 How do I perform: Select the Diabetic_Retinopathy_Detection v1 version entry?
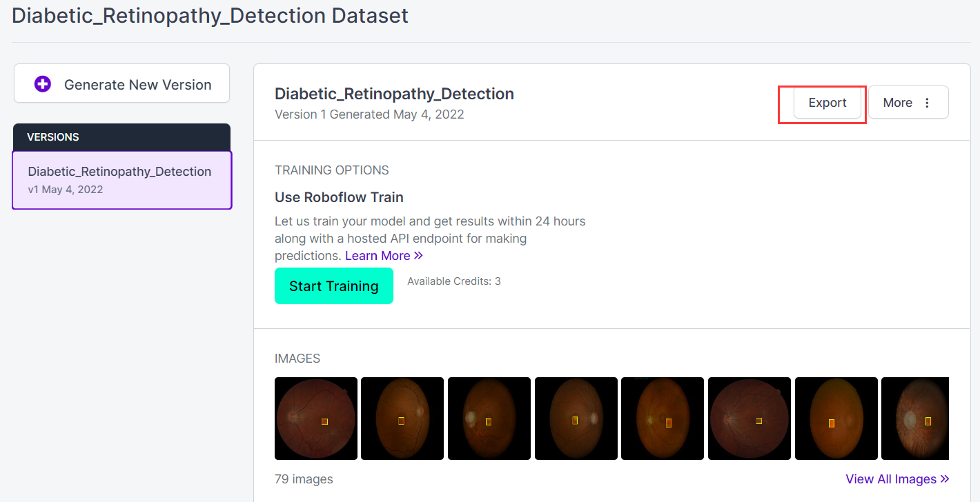click(122, 179)
